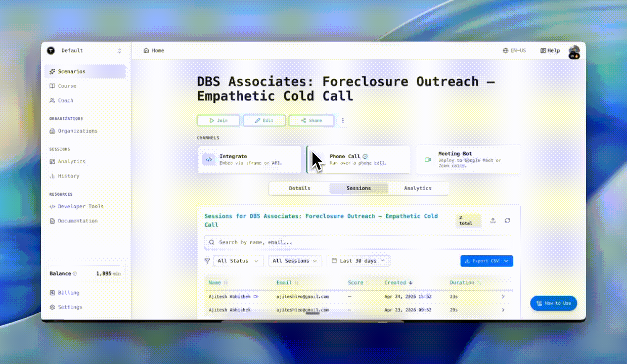Click the session search field

click(359, 242)
